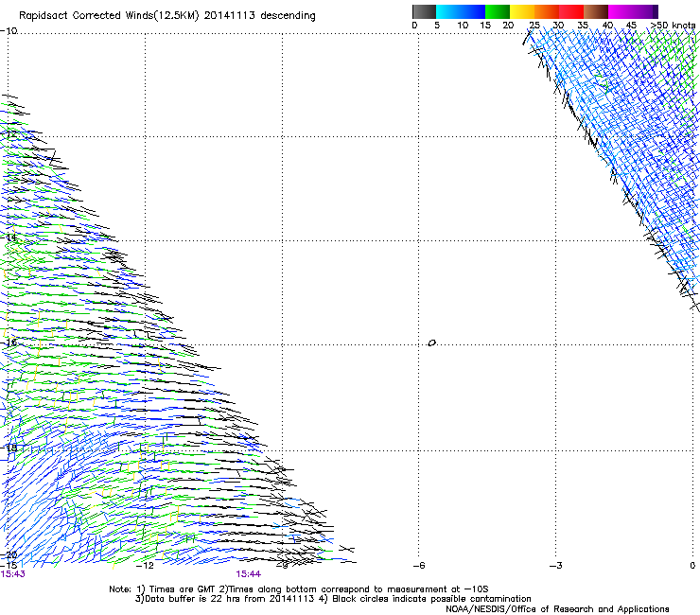Click the dark purple 45-50 legend swatch
This screenshot has height=615, width=700.
tap(645, 11)
